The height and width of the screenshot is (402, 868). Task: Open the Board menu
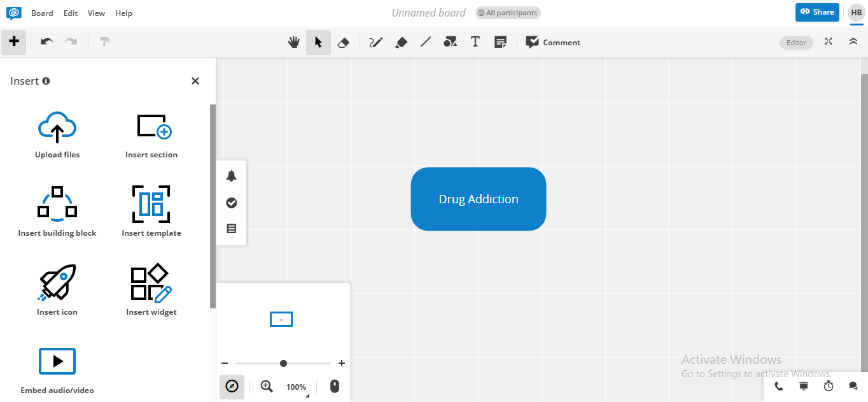(42, 13)
